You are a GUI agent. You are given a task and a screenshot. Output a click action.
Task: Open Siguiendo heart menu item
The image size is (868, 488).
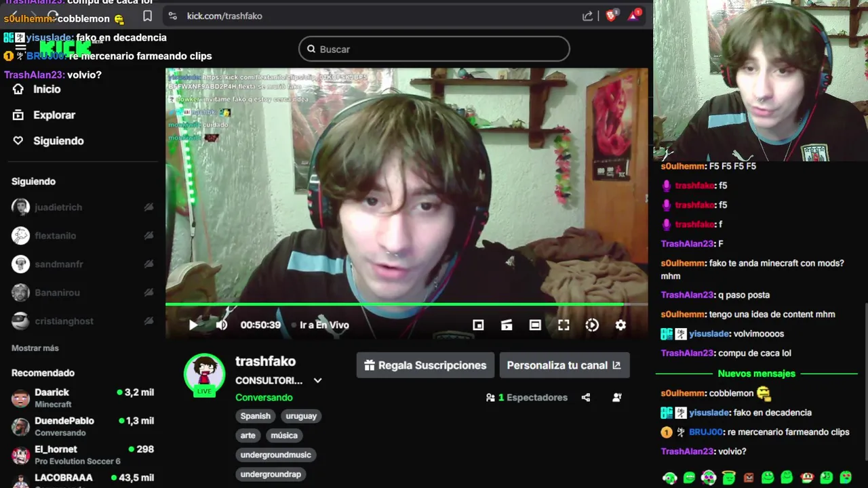[x=48, y=141]
